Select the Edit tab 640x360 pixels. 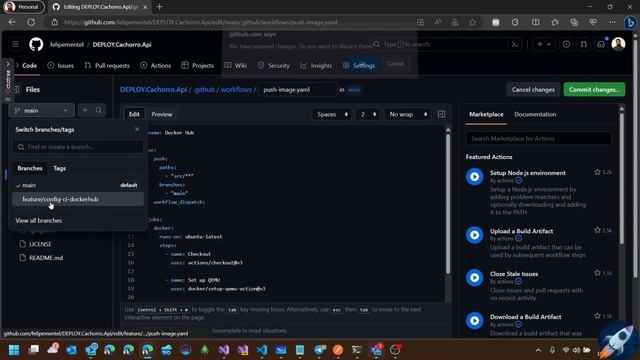pyautogui.click(x=134, y=114)
